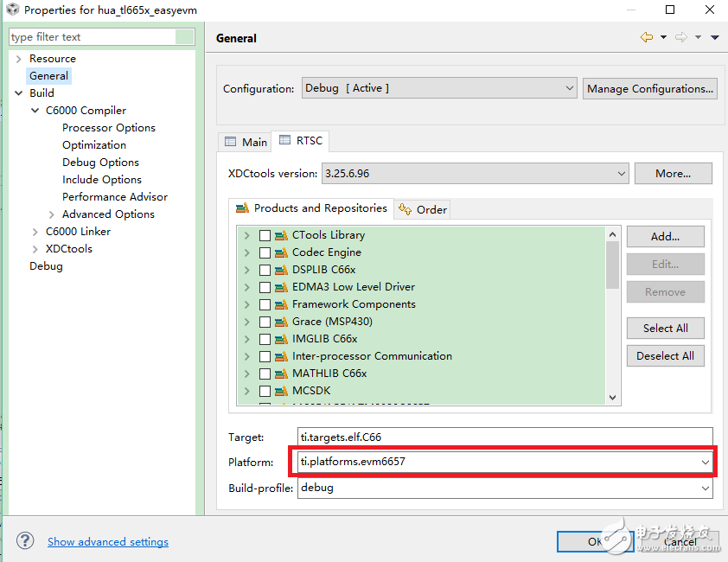Open Optimization settings page
This screenshot has height=562, width=728.
tap(94, 145)
